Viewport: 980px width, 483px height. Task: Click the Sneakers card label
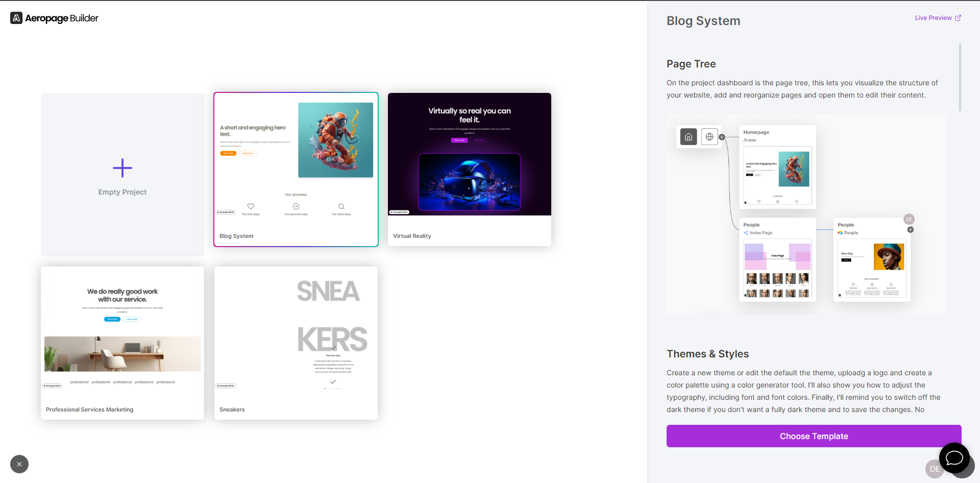[232, 409]
